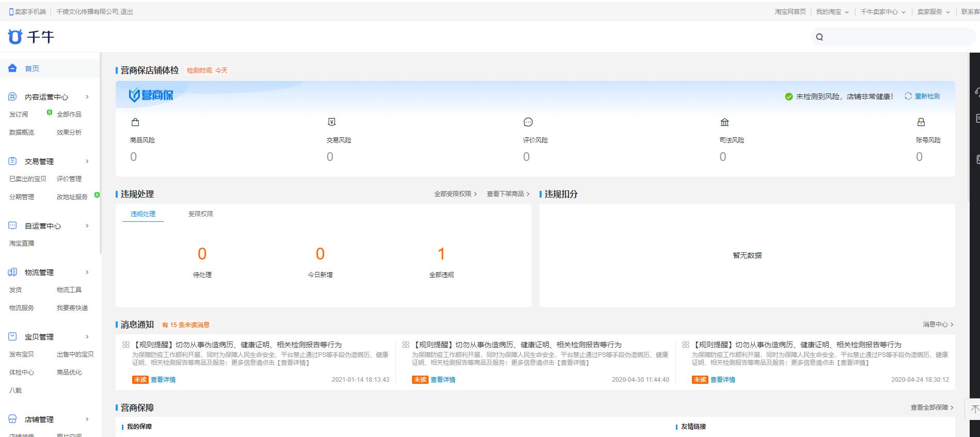Screen dimensions: 980x437
Task: Click the 评价风险 chat icon
Action: 528,122
